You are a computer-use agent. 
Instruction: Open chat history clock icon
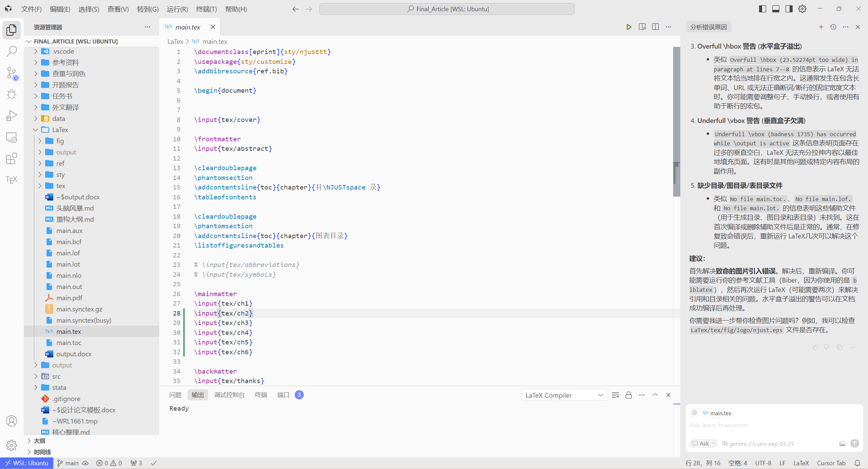(x=833, y=27)
